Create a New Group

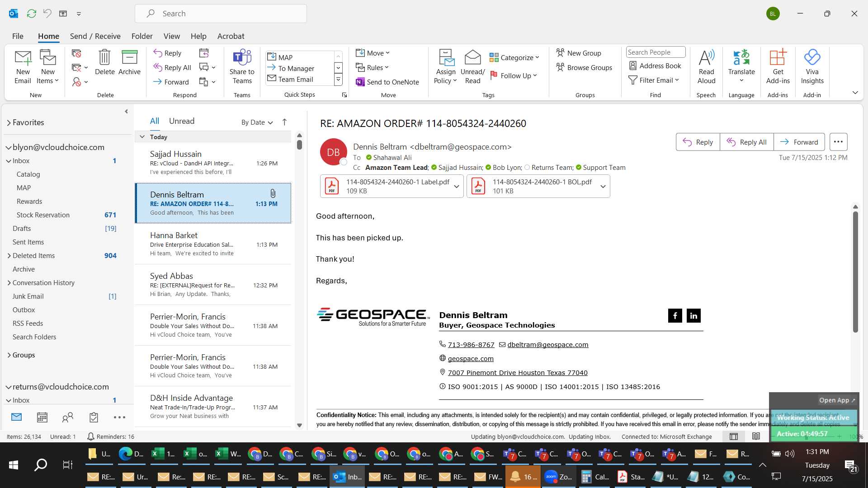pos(579,53)
